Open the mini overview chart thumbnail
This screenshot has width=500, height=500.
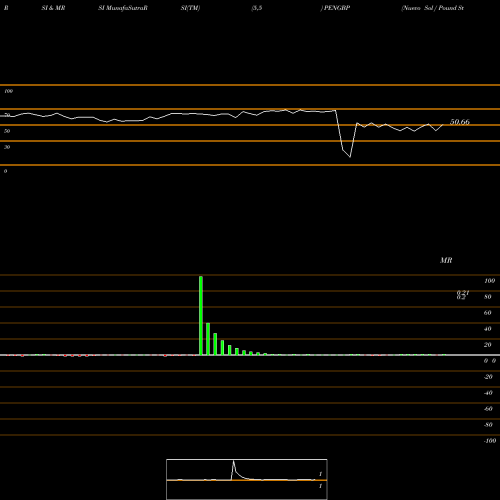click(x=247, y=479)
